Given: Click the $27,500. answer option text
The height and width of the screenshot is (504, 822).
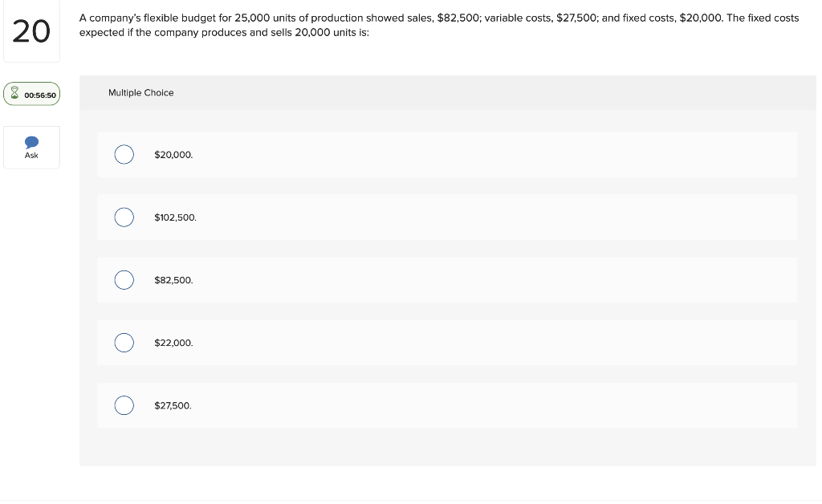Looking at the screenshot, I should pyautogui.click(x=173, y=406).
